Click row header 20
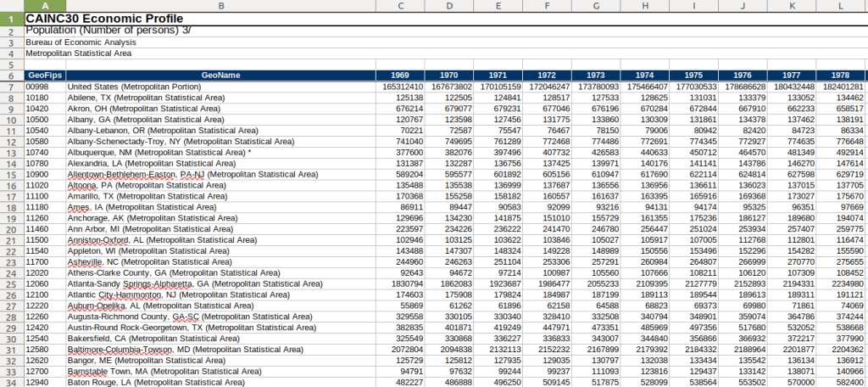 coord(11,218)
